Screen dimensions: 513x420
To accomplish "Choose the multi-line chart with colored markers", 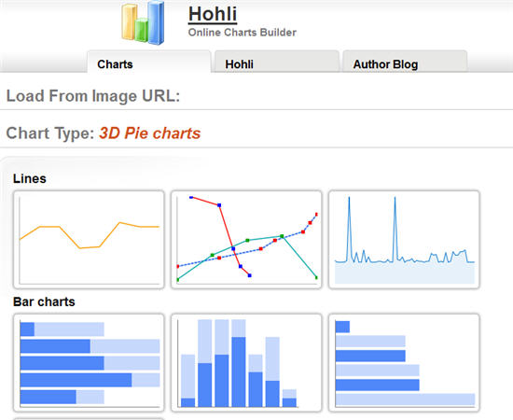I will coord(246,239).
